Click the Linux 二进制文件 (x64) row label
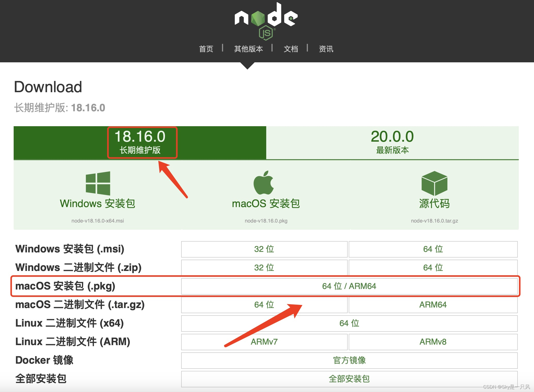534x392 pixels. pos(70,323)
